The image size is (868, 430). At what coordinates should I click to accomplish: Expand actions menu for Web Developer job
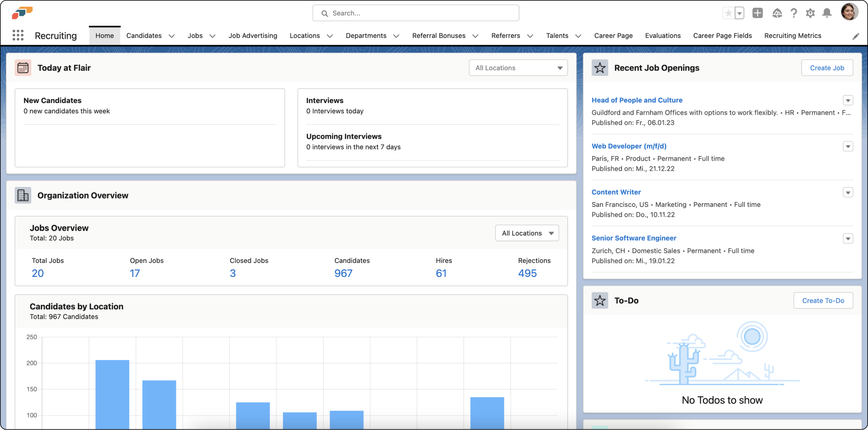[848, 146]
